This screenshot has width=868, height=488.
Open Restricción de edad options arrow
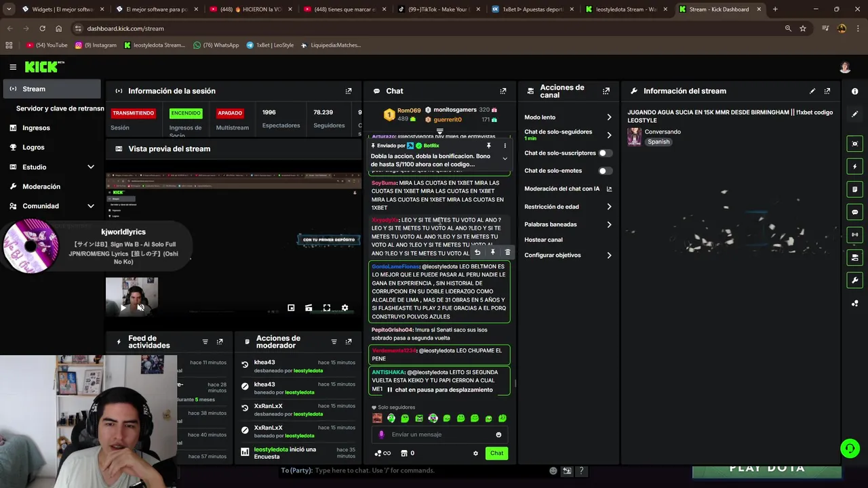click(609, 207)
